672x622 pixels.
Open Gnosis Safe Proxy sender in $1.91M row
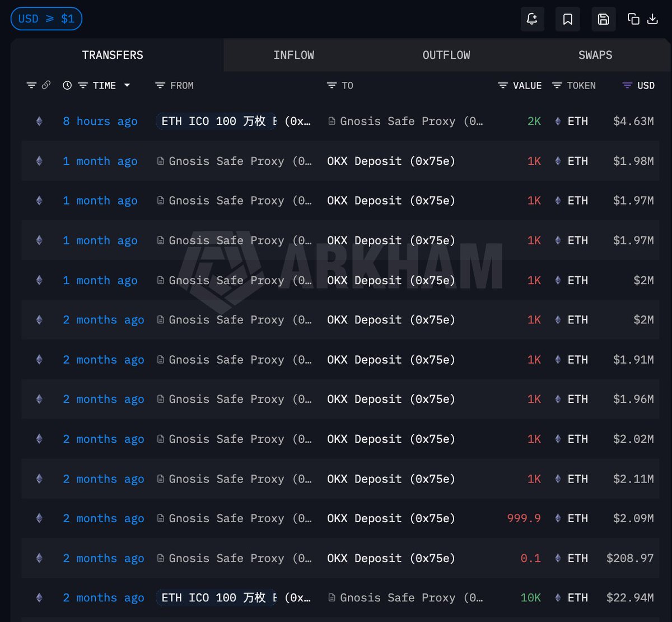coord(234,360)
